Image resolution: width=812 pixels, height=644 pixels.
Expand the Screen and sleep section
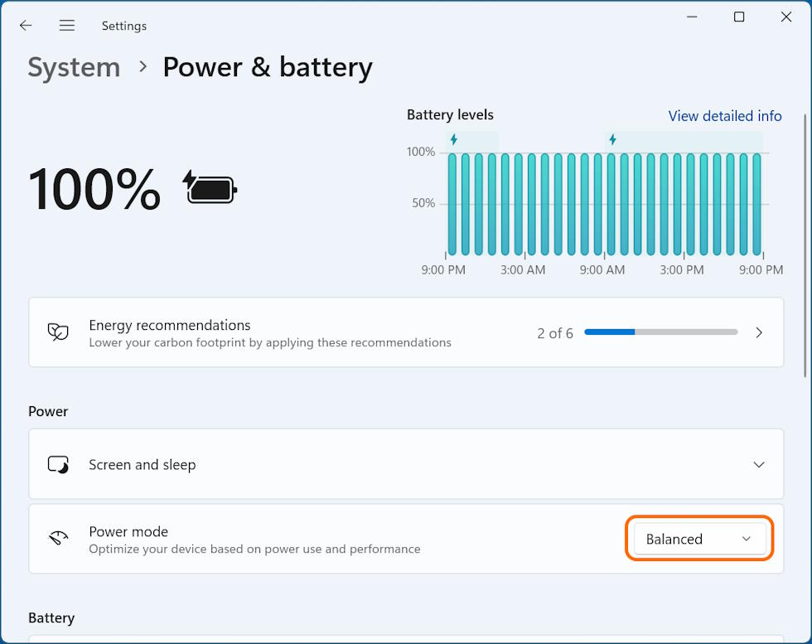758,464
